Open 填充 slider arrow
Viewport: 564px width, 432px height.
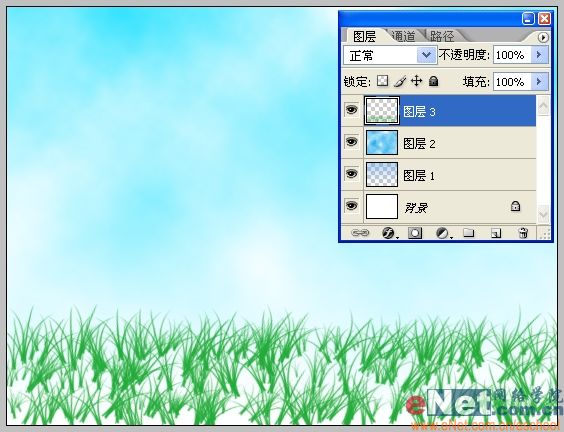coord(540,82)
